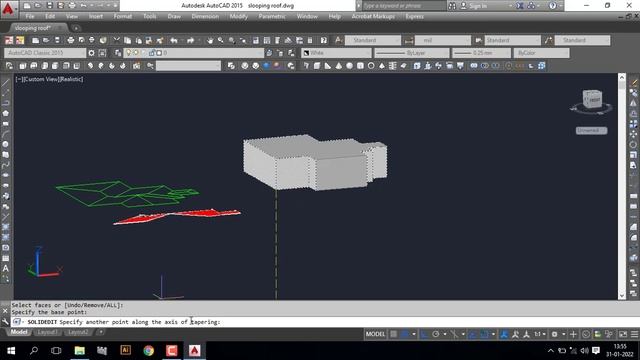This screenshot has height=360, width=640.
Task: Click the Plot (print) icon
Action: (x=71, y=40)
